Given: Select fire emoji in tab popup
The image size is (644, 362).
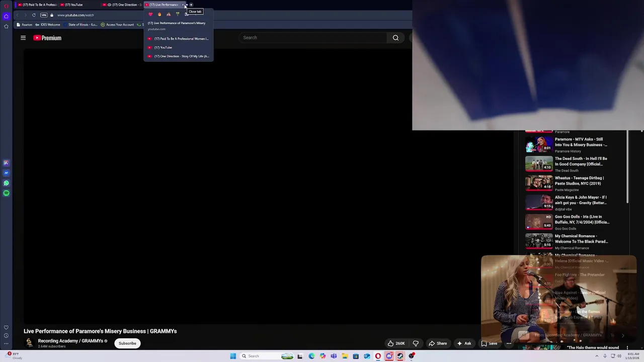Looking at the screenshot, I should click(159, 14).
